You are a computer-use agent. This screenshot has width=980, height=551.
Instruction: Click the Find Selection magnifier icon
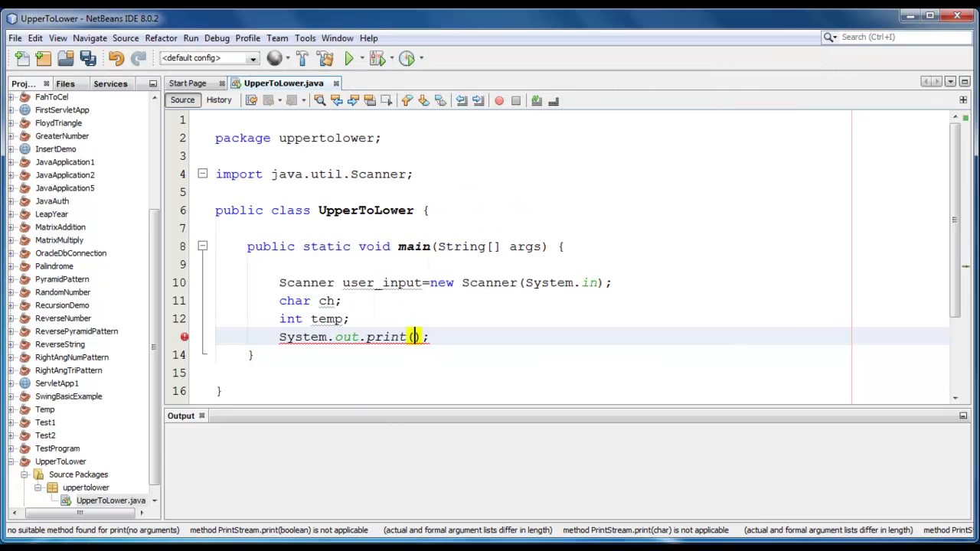point(320,100)
